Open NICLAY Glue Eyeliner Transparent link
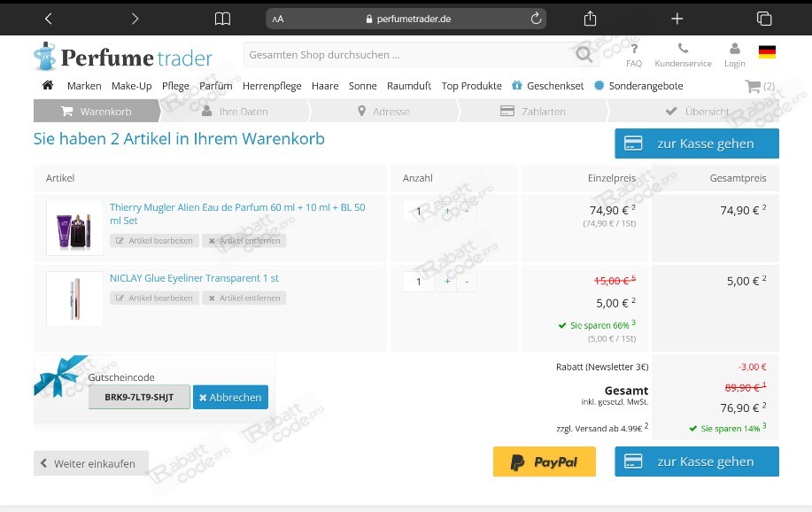Image resolution: width=812 pixels, height=512 pixels. 194,278
